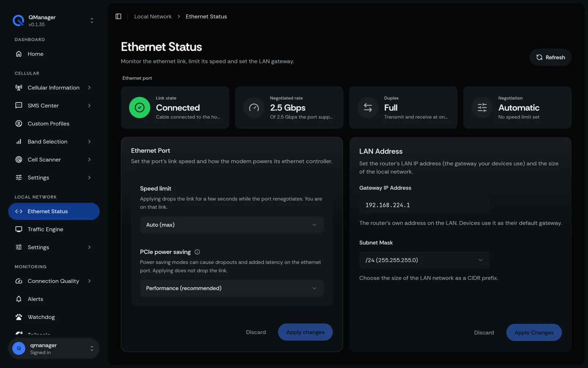
Task: Expand the Cellular Information submenu
Action: pyautogui.click(x=89, y=88)
